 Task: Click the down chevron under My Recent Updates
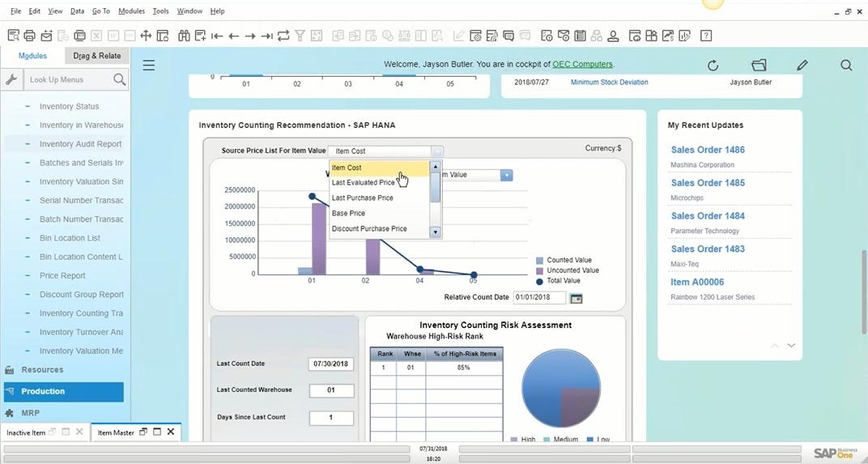pyautogui.click(x=792, y=346)
